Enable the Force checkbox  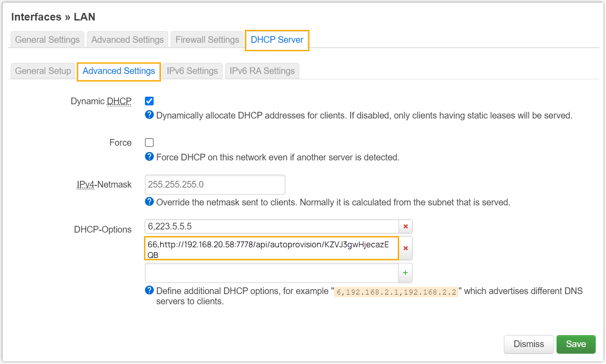[x=149, y=143]
